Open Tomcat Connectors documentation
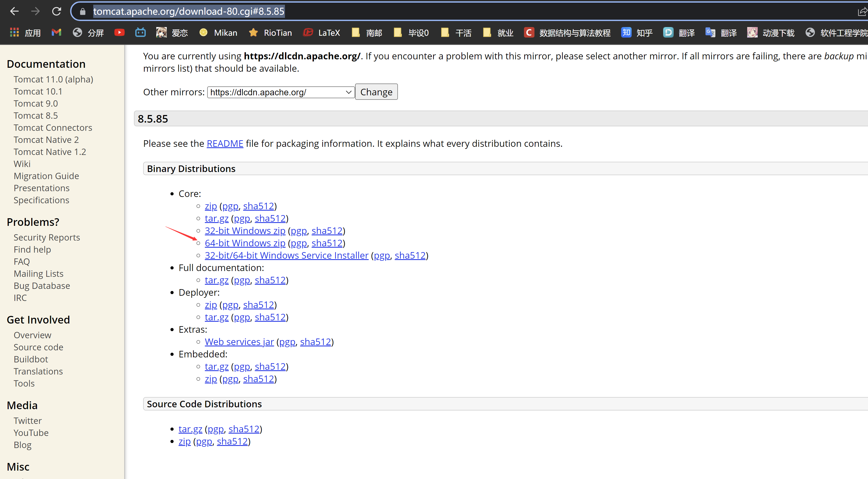Image resolution: width=868 pixels, height=479 pixels. click(53, 128)
